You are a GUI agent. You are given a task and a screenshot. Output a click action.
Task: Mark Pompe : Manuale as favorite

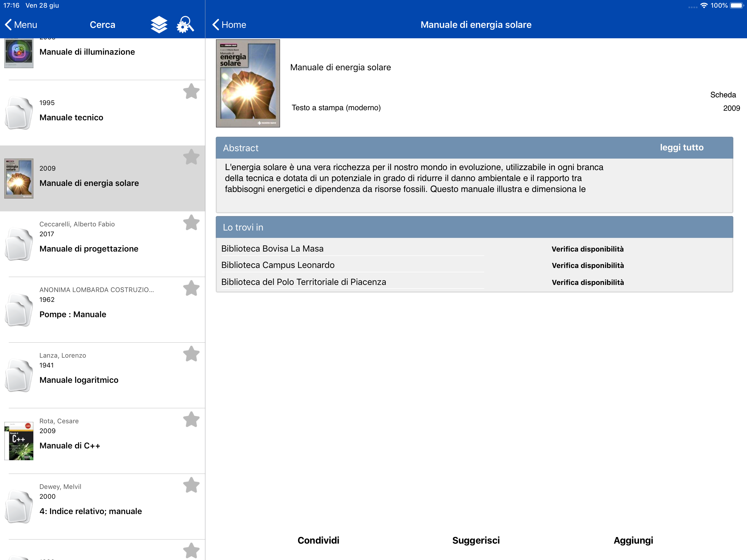pyautogui.click(x=191, y=288)
